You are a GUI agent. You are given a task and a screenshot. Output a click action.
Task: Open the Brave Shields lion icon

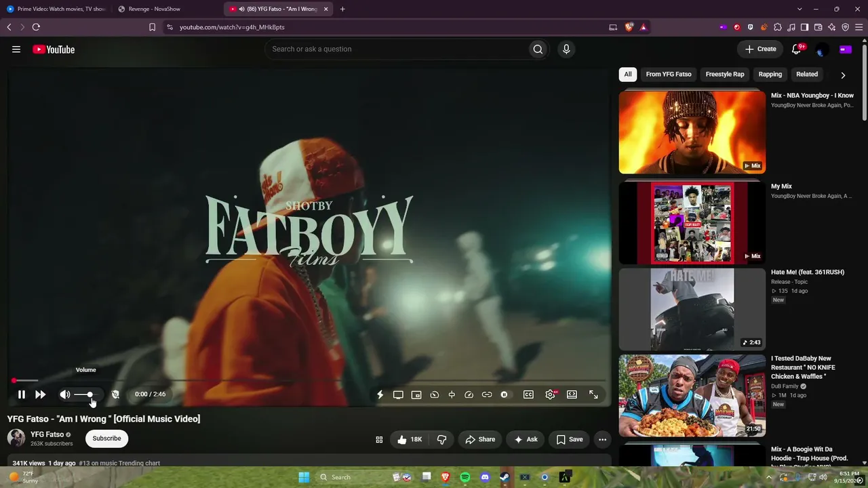click(629, 27)
